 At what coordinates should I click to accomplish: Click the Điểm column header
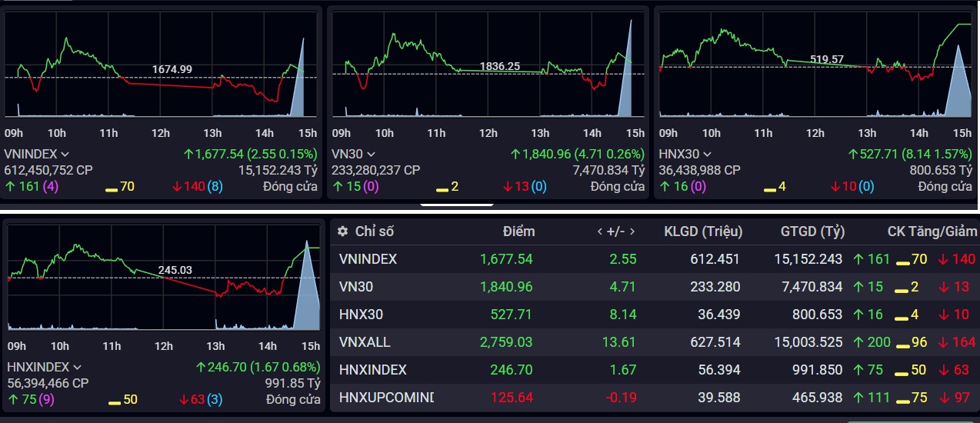pos(518,231)
